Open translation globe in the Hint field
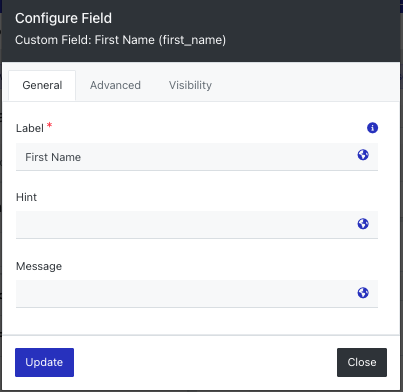The image size is (403, 392). (x=363, y=224)
